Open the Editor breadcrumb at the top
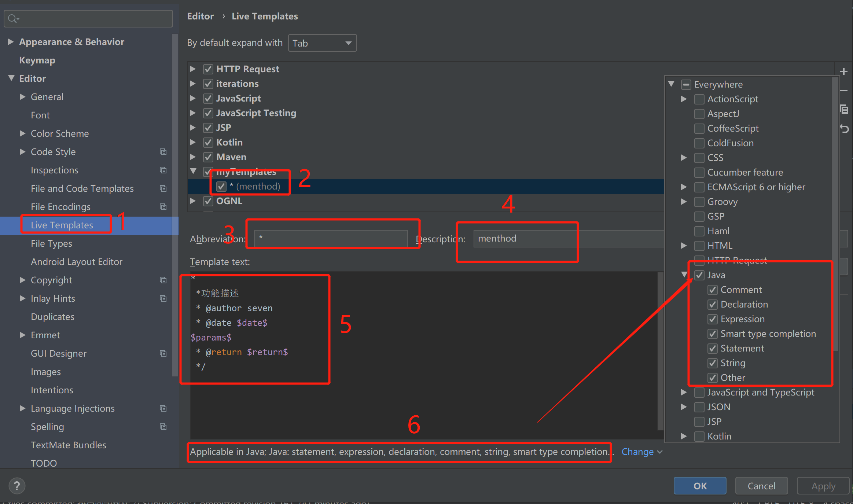The height and width of the screenshot is (504, 853). [200, 16]
